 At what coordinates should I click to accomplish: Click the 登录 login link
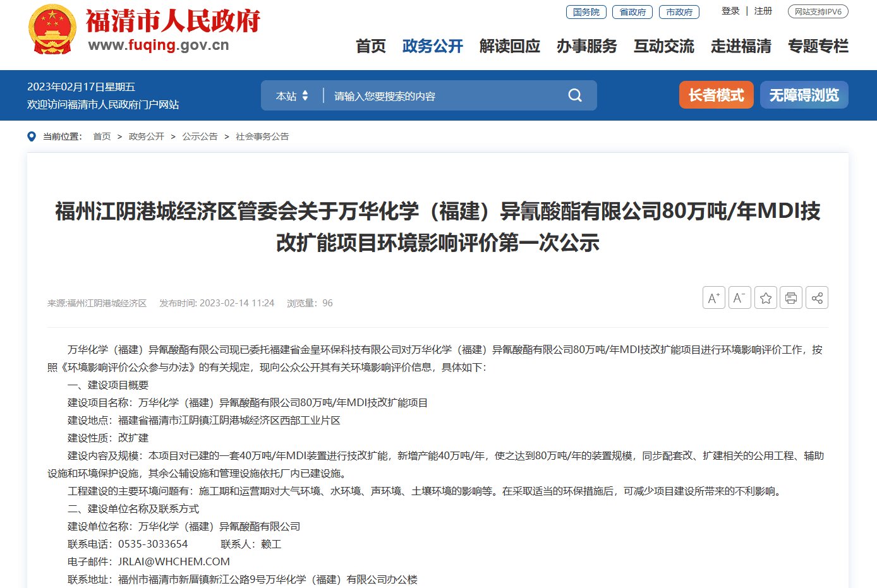pos(730,11)
